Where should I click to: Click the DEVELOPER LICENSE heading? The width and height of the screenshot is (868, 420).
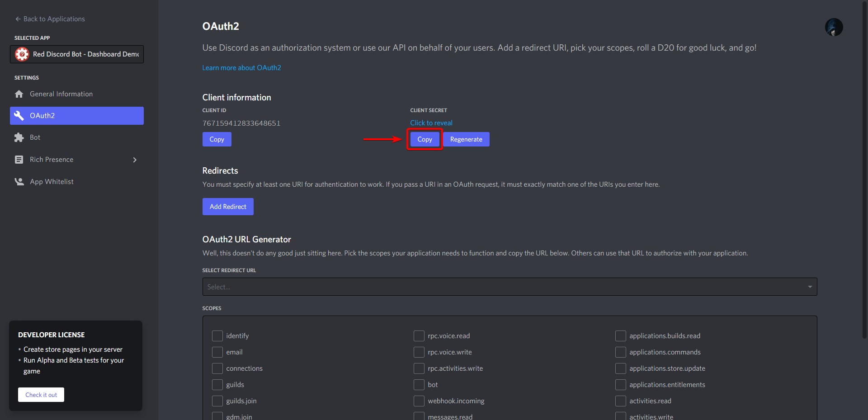pos(52,335)
